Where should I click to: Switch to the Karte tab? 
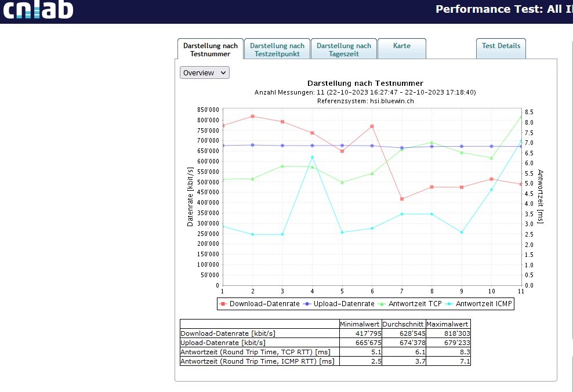(401, 46)
